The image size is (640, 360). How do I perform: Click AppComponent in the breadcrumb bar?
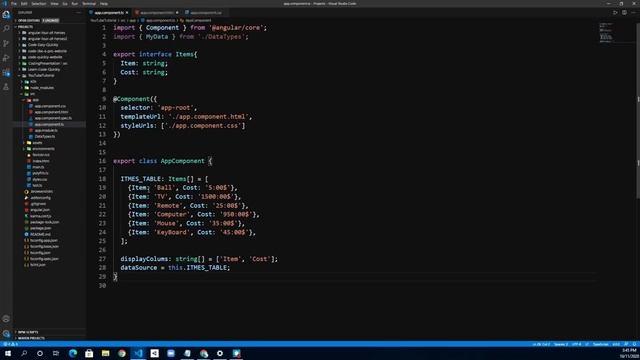click(198, 20)
